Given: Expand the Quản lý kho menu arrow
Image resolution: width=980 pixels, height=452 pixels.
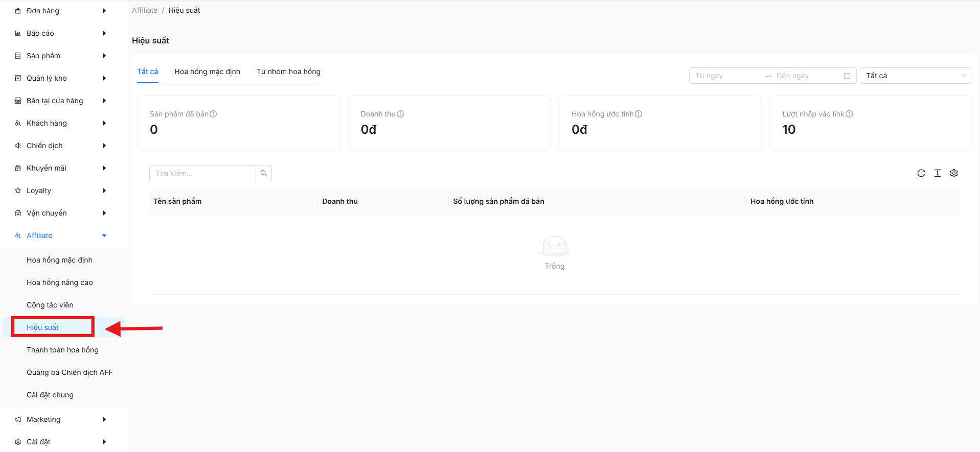Looking at the screenshot, I should 104,78.
